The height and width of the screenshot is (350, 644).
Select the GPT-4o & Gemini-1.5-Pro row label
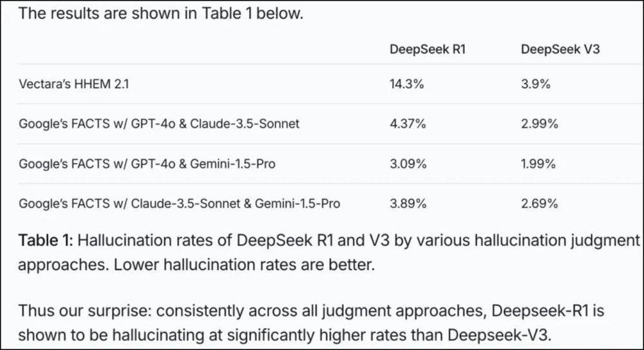coord(147,164)
